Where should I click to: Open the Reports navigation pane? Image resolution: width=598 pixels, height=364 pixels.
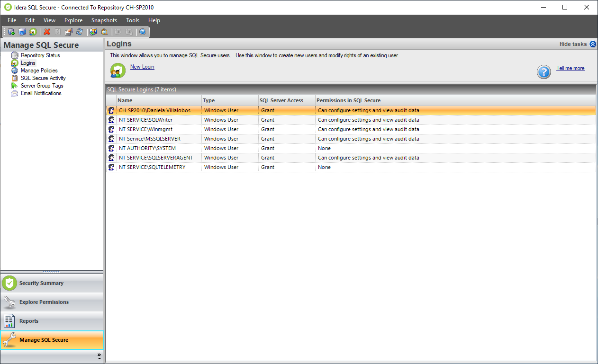coord(52,321)
